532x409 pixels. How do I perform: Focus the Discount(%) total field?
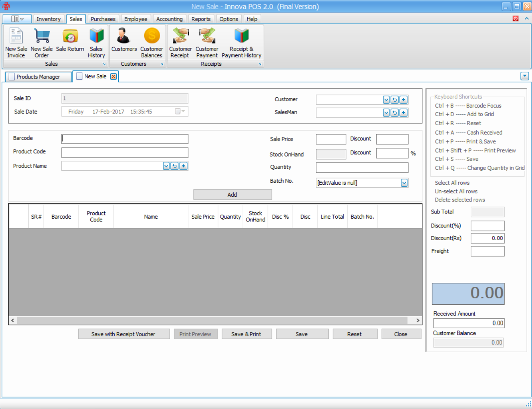tap(487, 226)
